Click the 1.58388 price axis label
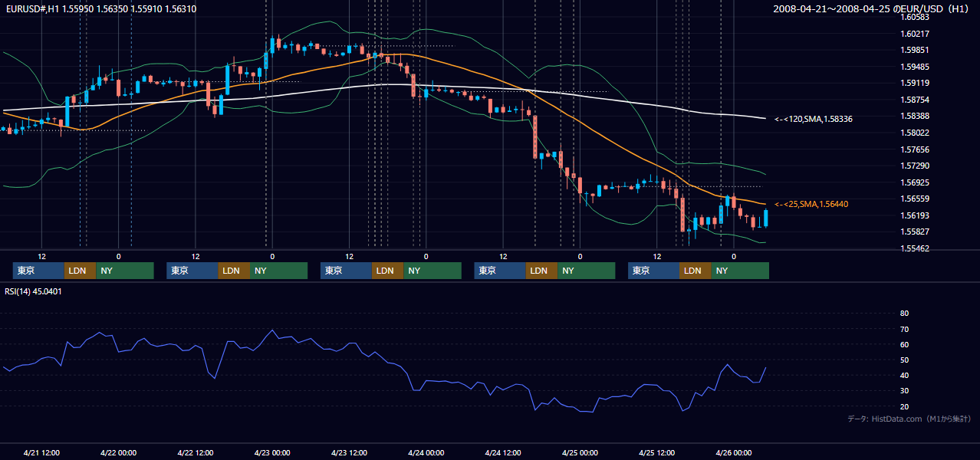 (x=915, y=116)
